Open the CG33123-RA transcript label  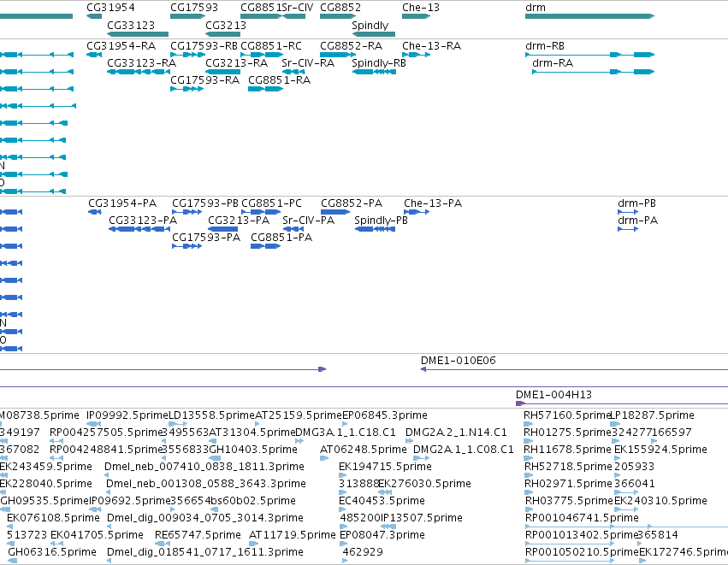click(142, 63)
